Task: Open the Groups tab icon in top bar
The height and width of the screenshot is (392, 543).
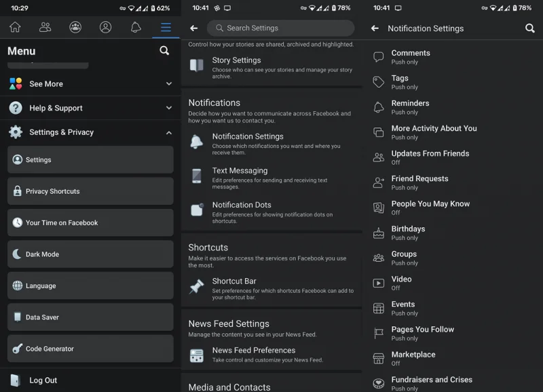Action: click(x=75, y=27)
